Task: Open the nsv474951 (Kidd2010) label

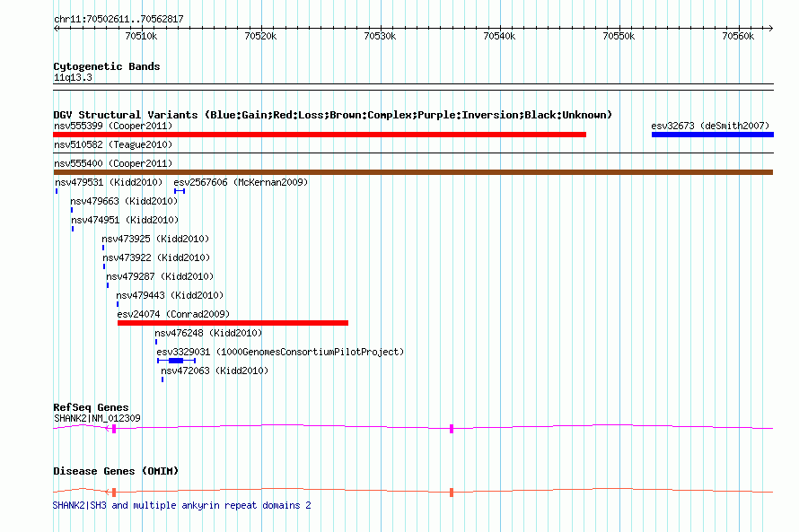Action: pos(125,220)
